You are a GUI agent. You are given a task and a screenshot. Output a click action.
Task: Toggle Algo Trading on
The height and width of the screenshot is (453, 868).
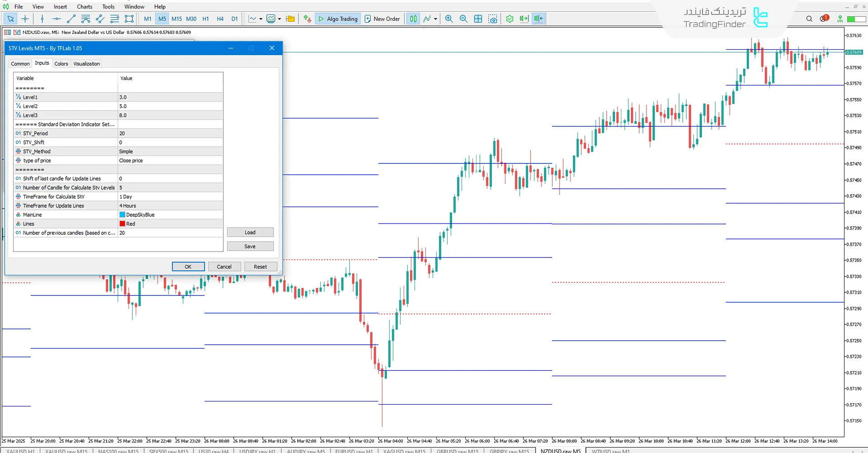pos(338,19)
